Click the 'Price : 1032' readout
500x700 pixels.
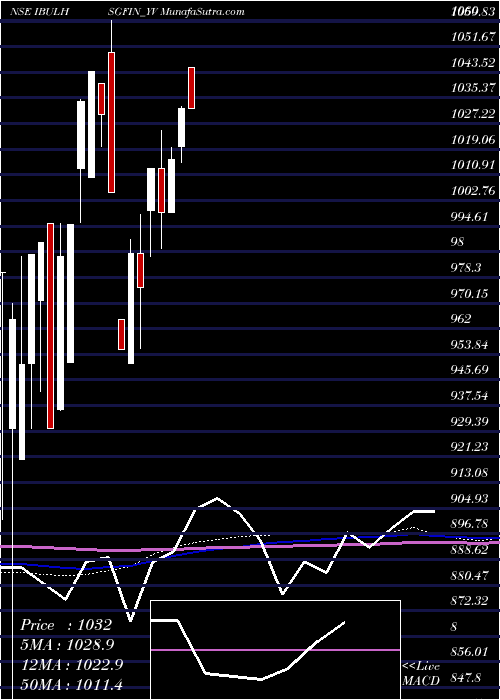[65, 625]
